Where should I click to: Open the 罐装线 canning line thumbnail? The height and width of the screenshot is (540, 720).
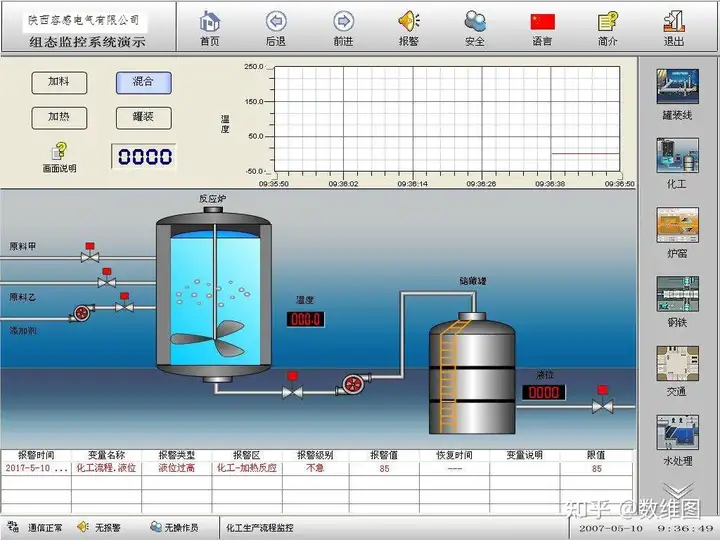677,86
